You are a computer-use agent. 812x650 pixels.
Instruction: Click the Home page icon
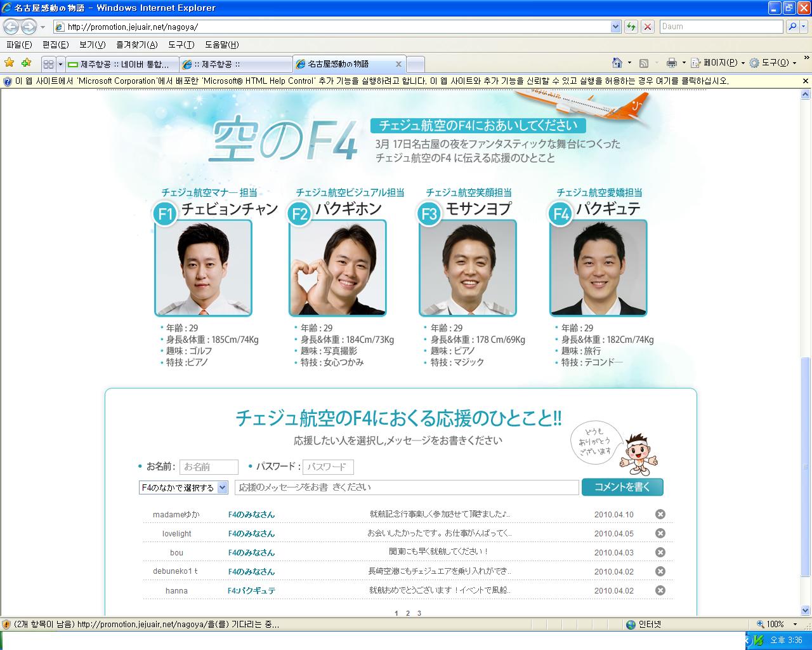[x=617, y=63]
